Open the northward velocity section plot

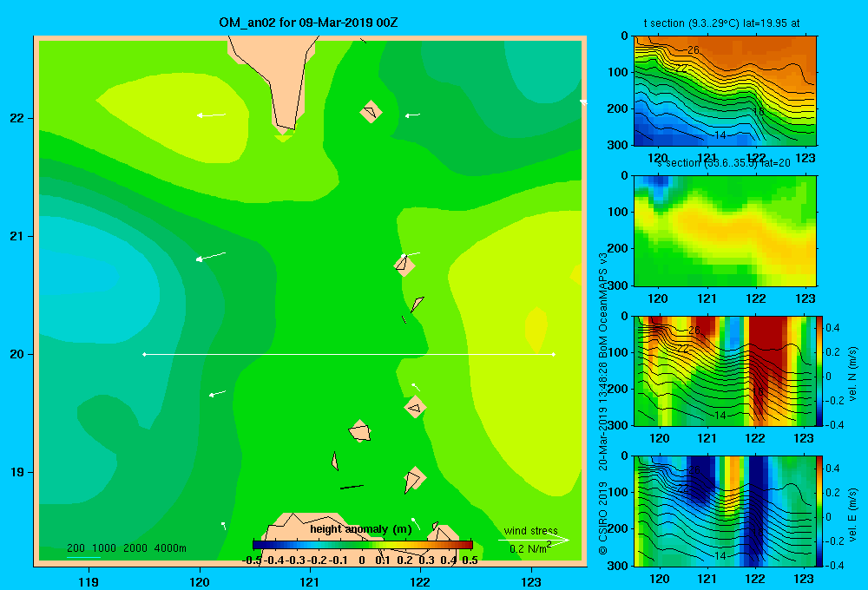click(x=725, y=370)
